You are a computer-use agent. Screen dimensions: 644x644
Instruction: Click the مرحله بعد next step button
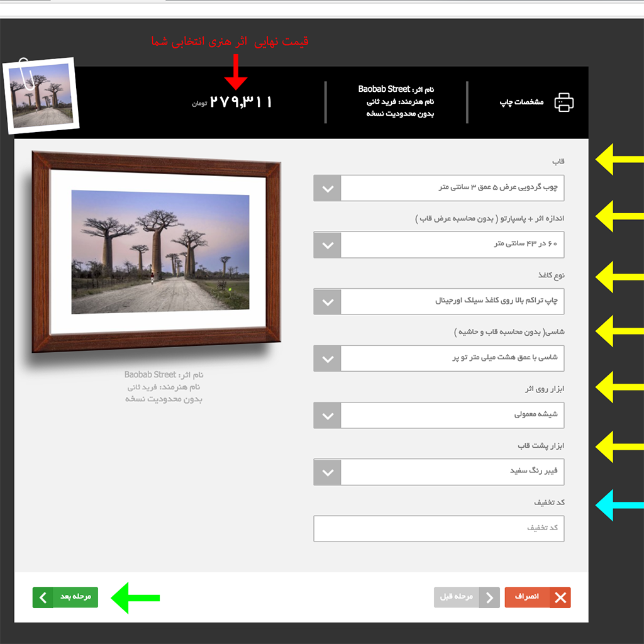click(x=65, y=597)
